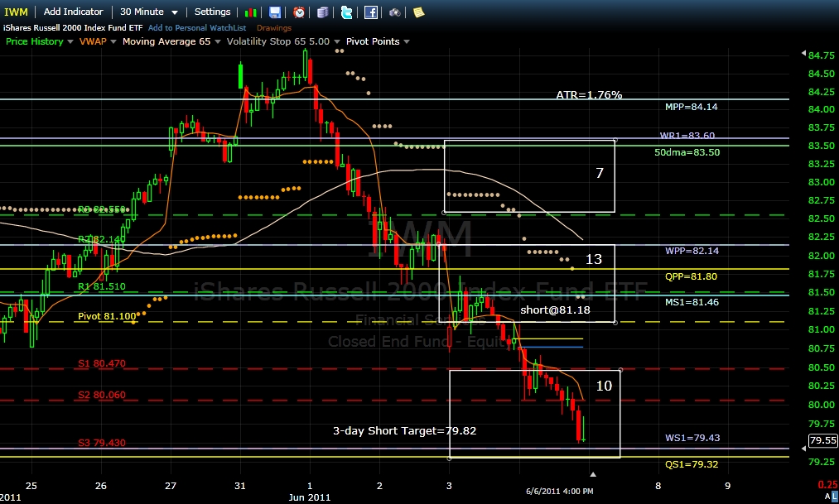Click the MS1=81.46 label
The height and width of the screenshot is (504, 839).
click(692, 302)
